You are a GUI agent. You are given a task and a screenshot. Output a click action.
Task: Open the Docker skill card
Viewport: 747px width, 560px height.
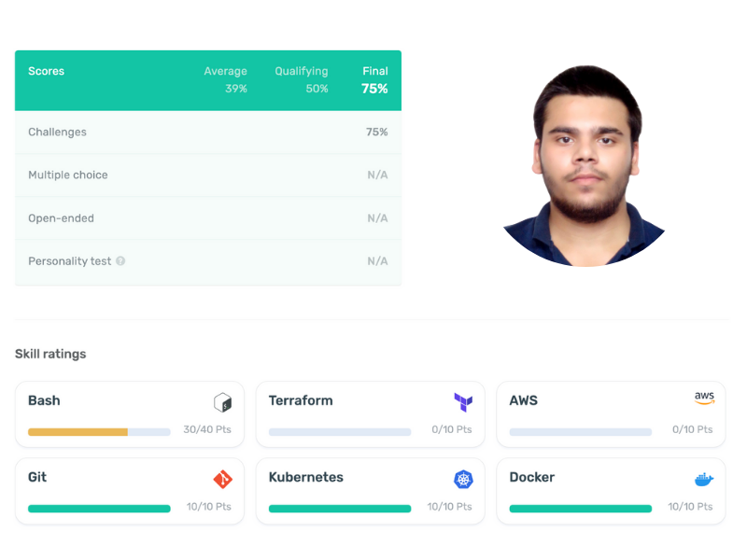click(x=611, y=491)
